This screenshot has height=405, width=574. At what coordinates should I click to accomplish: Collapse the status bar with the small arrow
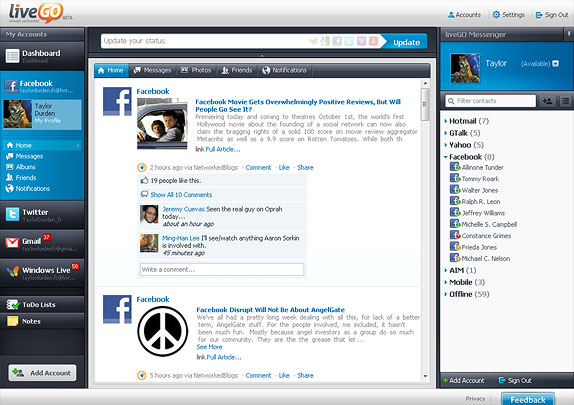(262, 56)
